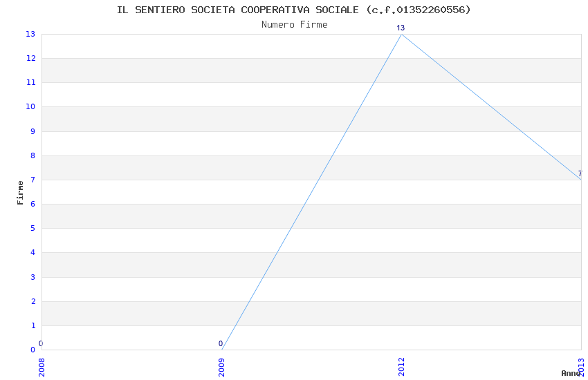Select the 2013 year label on x-axis
The width and height of the screenshot is (588, 380).
[582, 368]
